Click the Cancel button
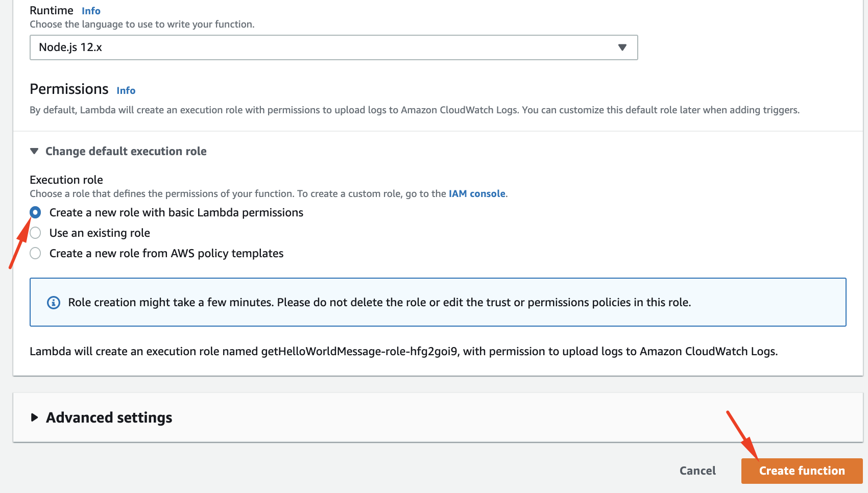Viewport: 868px width, 493px height. tap(697, 471)
